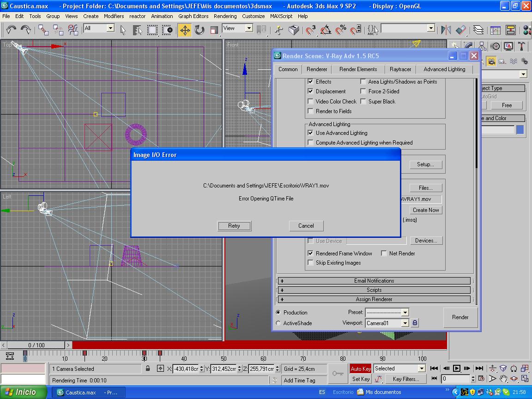Enable Compute Advanced Lighting when Required
Image resolution: width=532 pixels, height=399 pixels.
coord(310,143)
